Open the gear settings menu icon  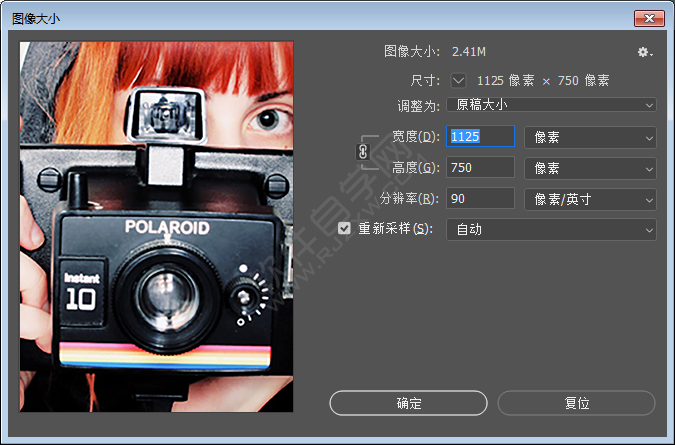point(645,52)
